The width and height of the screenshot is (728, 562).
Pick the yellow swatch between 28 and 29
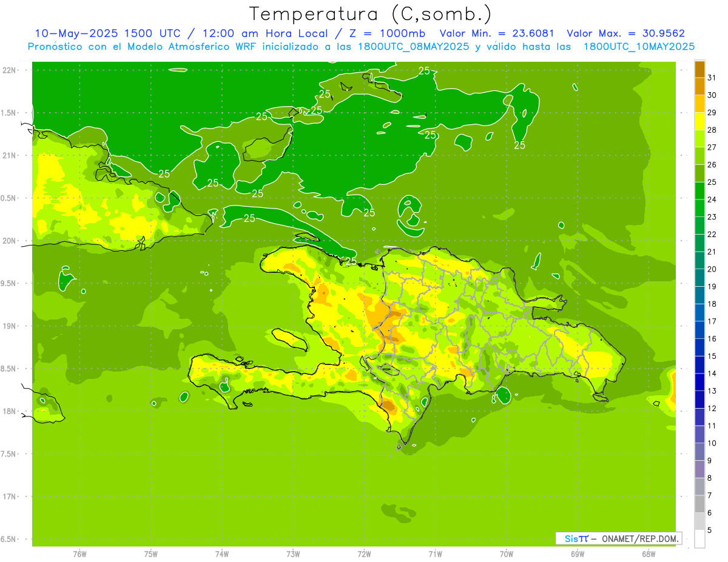click(x=699, y=121)
